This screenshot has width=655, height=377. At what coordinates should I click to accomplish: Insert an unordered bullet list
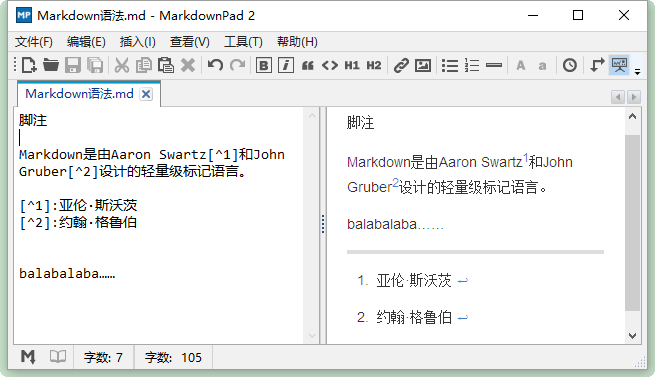(450, 65)
